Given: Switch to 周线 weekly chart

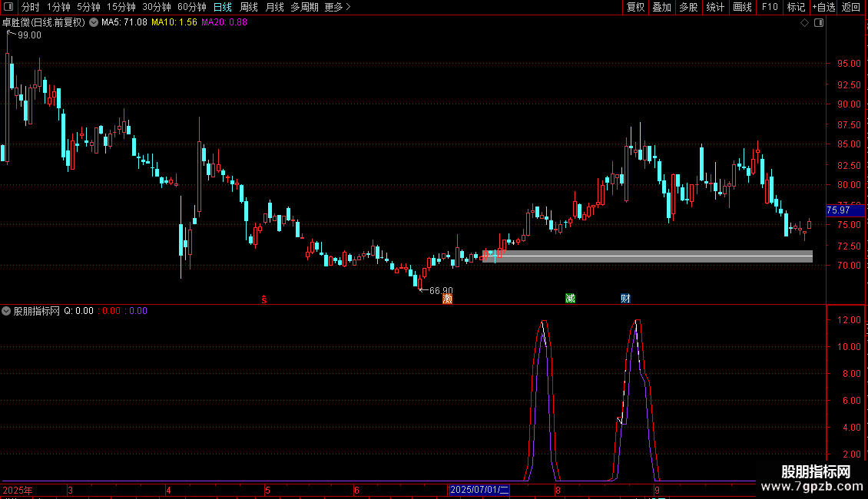Looking at the screenshot, I should (249, 7).
